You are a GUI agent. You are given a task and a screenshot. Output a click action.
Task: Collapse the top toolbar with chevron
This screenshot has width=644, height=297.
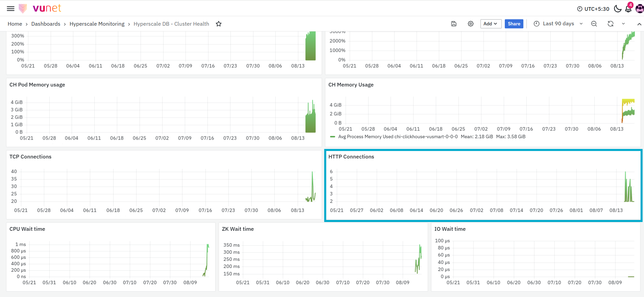pyautogui.click(x=639, y=24)
